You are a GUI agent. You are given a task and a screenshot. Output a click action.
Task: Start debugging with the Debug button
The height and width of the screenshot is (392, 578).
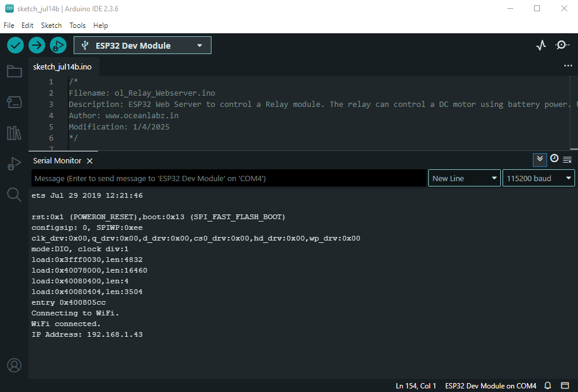[58, 45]
